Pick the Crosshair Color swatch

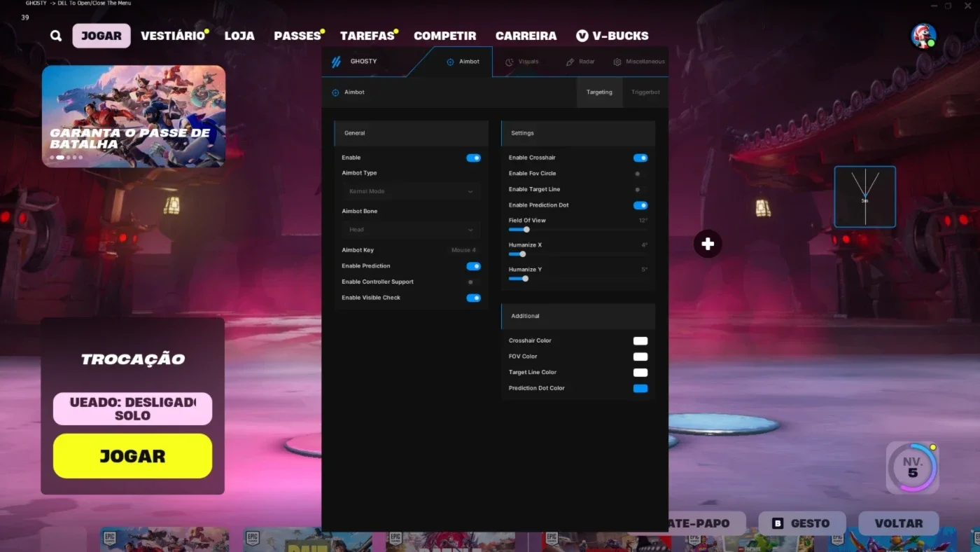tap(640, 341)
